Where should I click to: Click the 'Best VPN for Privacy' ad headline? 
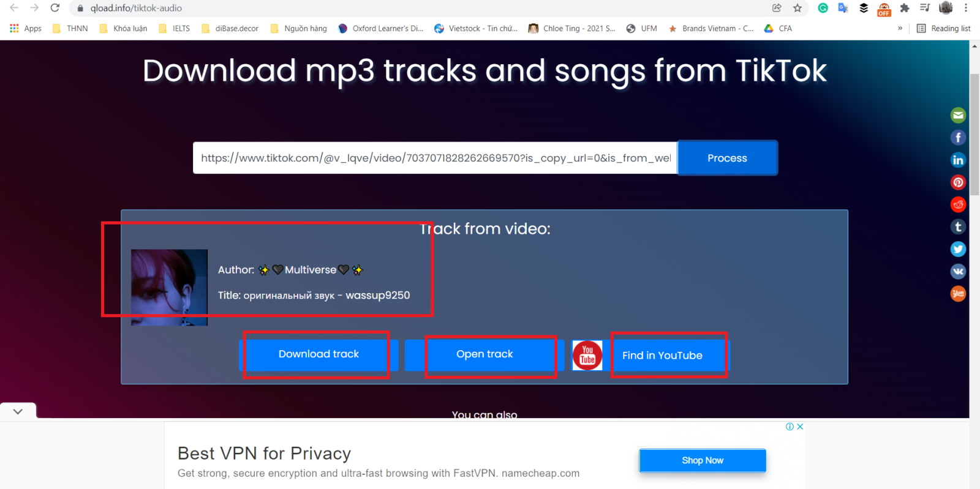pos(264,454)
